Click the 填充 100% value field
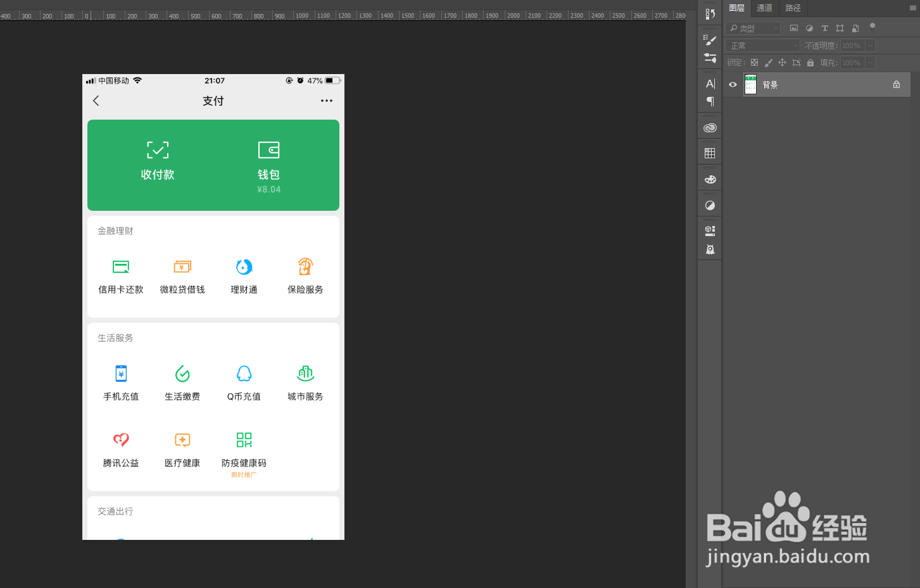The height and width of the screenshot is (588, 920). click(x=852, y=63)
